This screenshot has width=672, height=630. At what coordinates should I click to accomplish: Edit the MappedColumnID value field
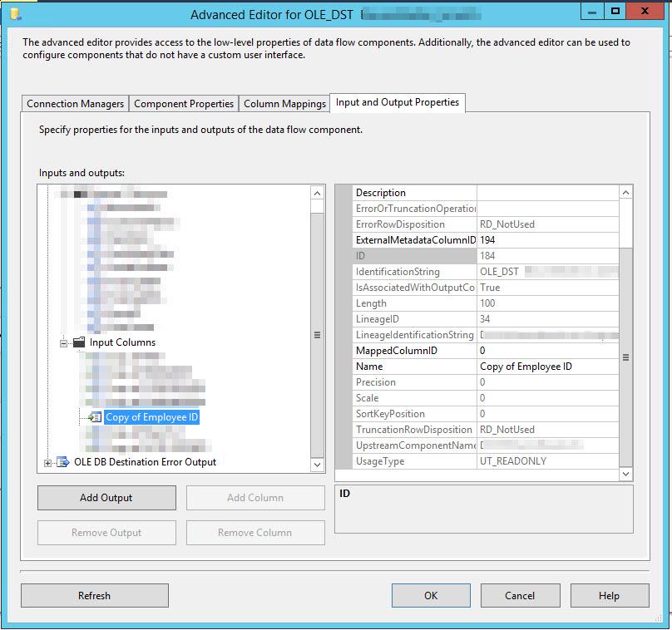pos(548,351)
